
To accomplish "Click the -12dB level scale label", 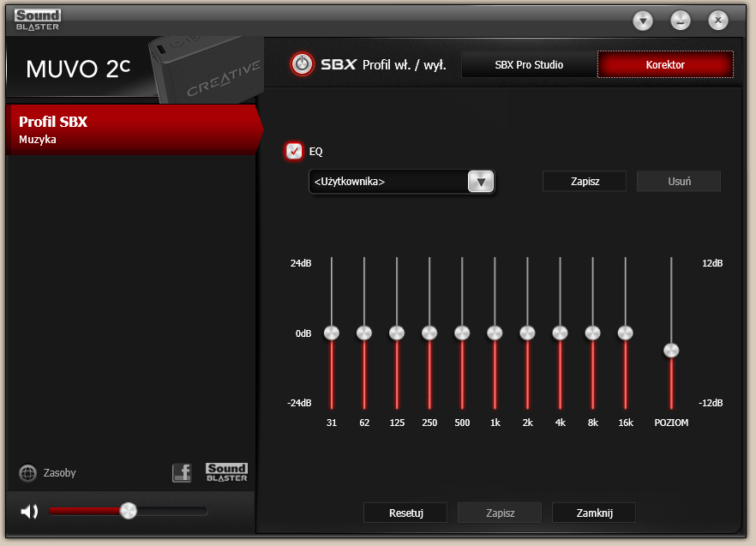I will (711, 403).
